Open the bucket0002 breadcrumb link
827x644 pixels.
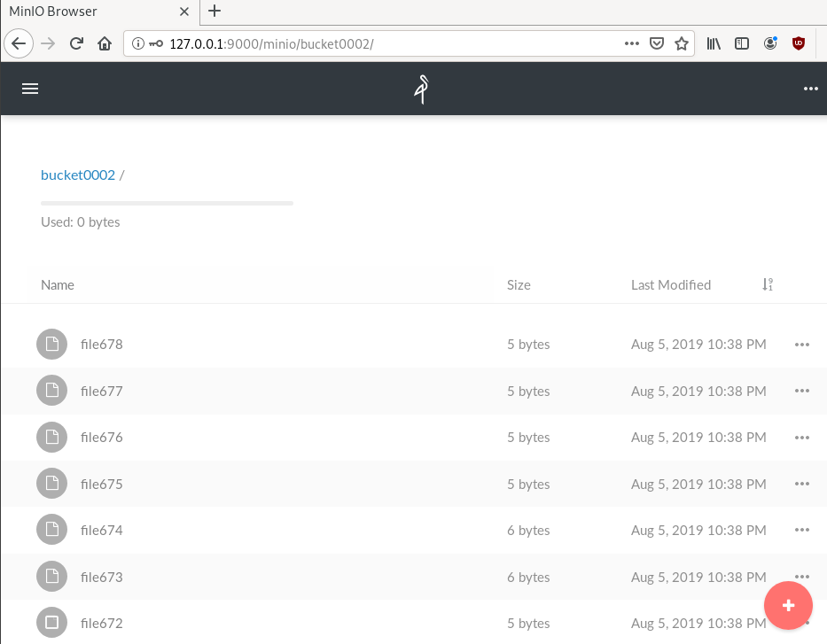tap(77, 175)
